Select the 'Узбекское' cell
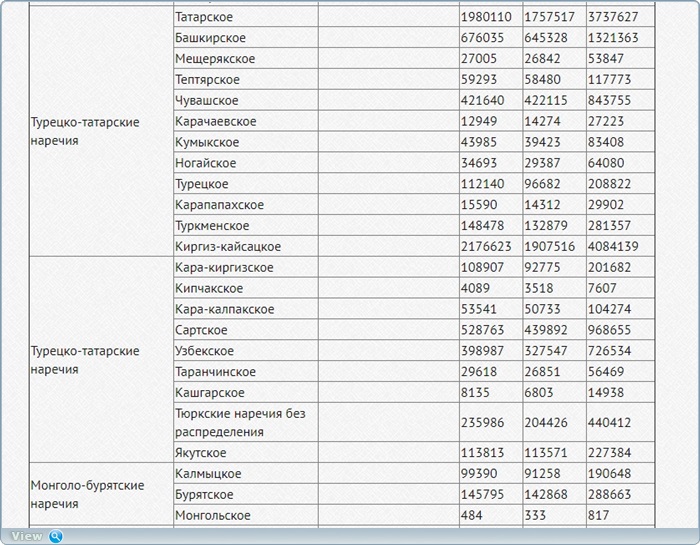 (x=246, y=351)
